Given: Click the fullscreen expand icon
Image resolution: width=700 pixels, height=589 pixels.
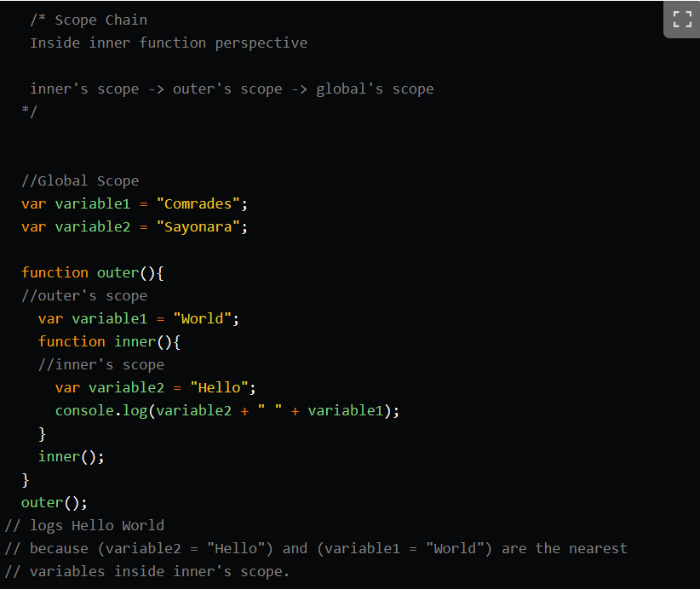Looking at the screenshot, I should (682, 20).
